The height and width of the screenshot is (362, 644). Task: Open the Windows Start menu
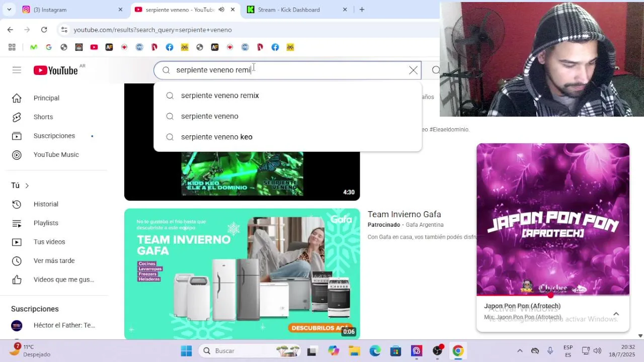click(x=186, y=351)
